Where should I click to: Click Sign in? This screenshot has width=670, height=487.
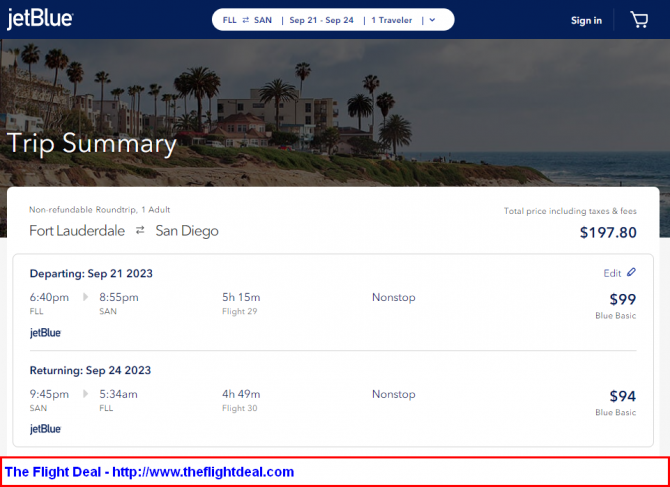[x=586, y=21]
